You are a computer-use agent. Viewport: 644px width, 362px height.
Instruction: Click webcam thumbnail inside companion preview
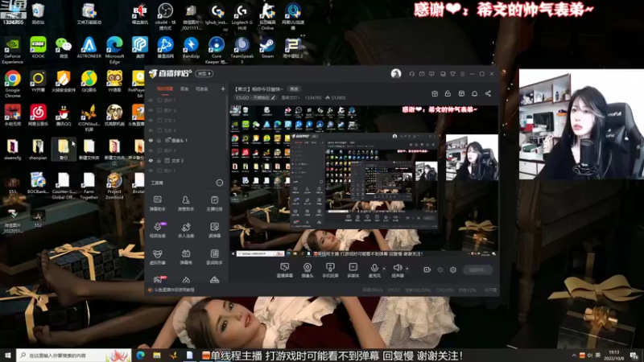point(472,158)
